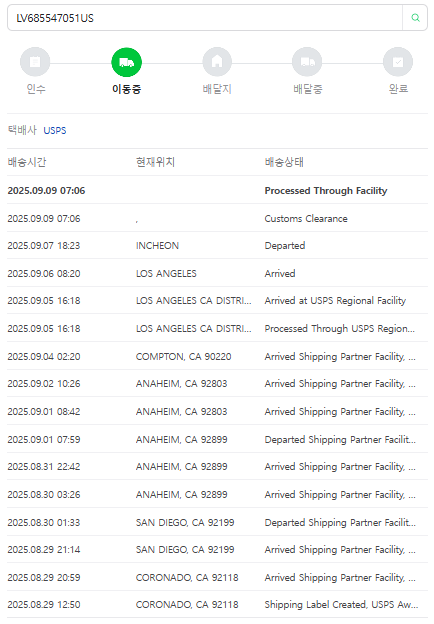Select the Customs Clearance status row
The height and width of the screenshot is (624, 434).
point(217,218)
